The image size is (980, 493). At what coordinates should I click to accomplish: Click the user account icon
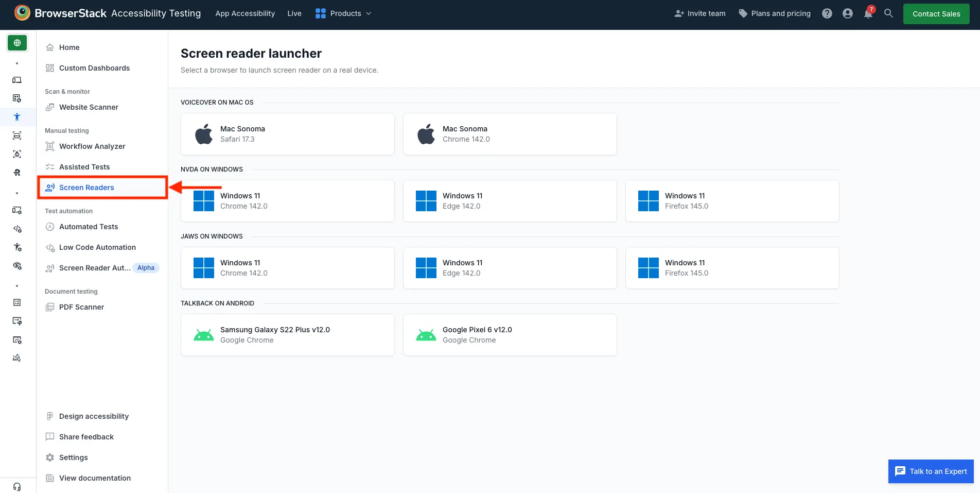coord(847,13)
